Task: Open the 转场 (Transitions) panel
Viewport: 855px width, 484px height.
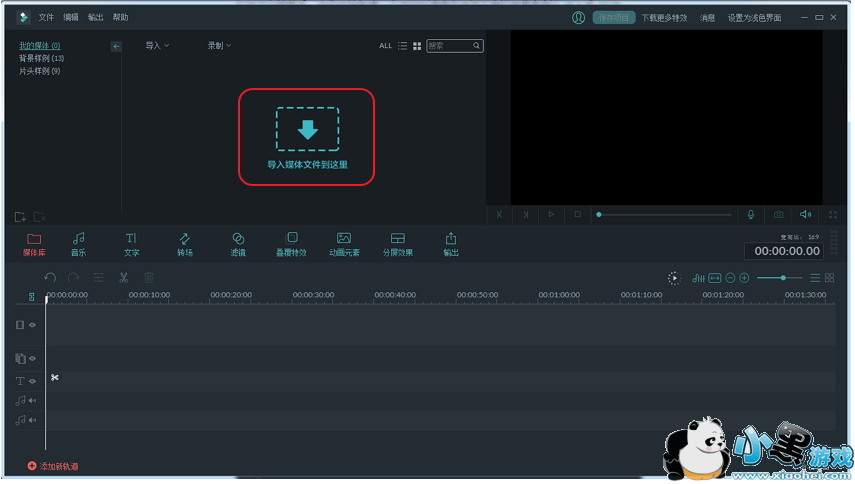Action: (185, 243)
